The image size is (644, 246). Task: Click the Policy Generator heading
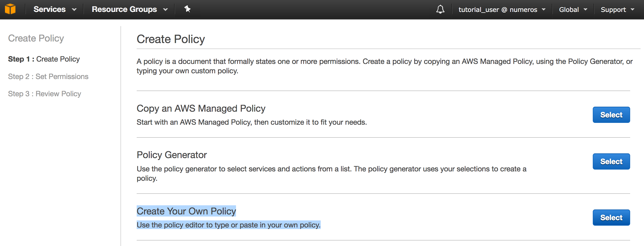coord(172,155)
